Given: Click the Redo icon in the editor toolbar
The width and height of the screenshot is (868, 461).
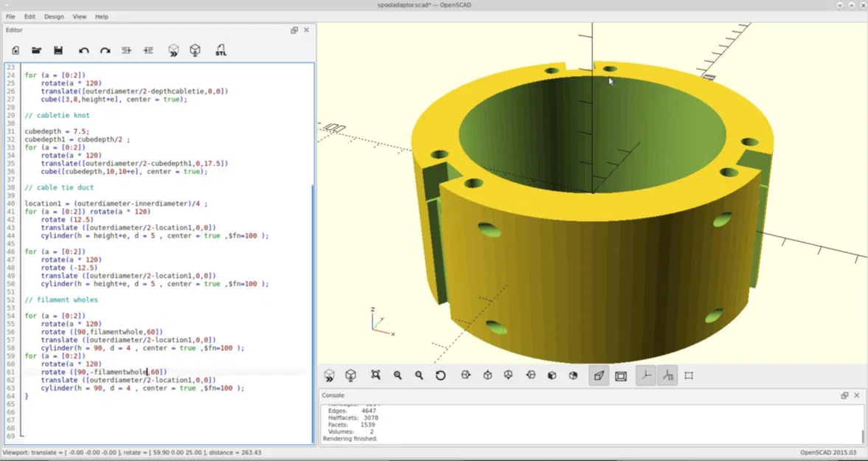Looking at the screenshot, I should point(105,50).
